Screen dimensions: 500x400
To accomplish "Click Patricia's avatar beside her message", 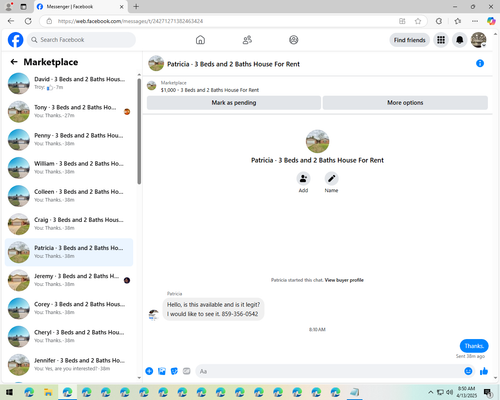I will coord(153,314).
